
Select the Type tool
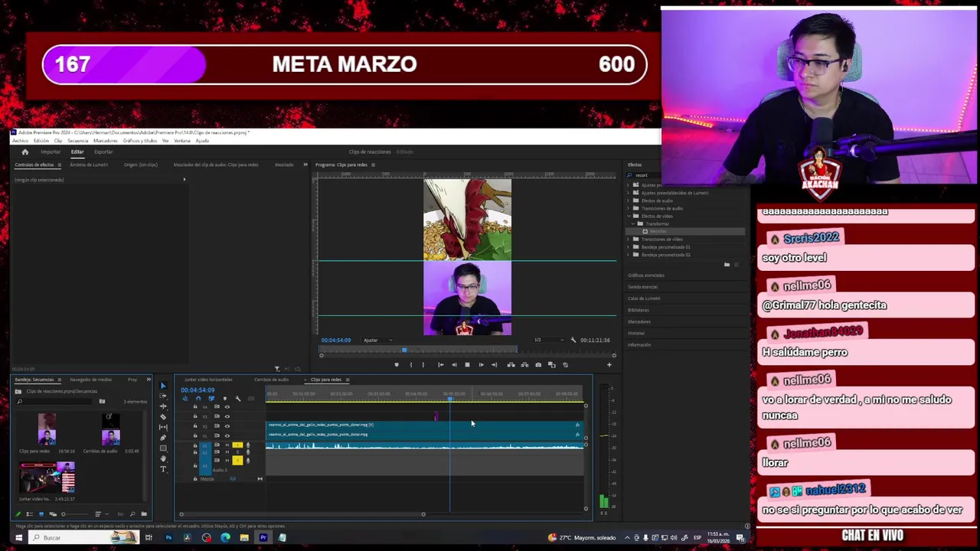[x=163, y=469]
